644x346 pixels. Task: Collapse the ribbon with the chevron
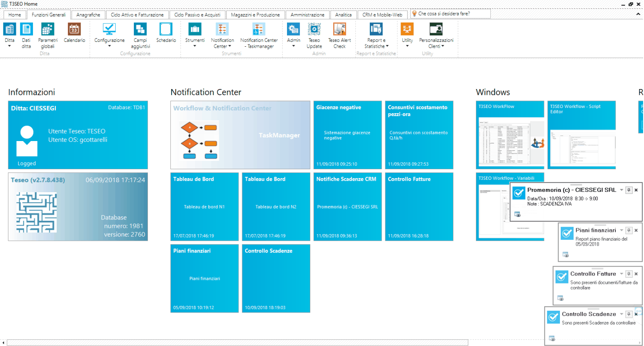(638, 14)
